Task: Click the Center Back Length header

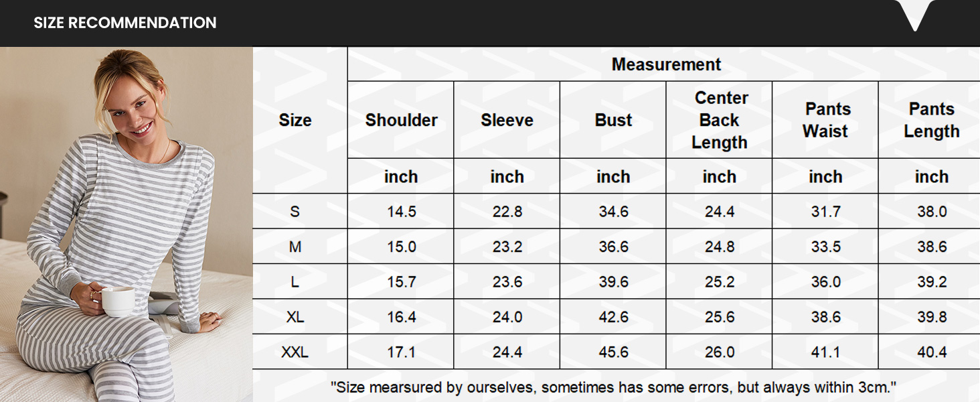Action: click(720, 120)
